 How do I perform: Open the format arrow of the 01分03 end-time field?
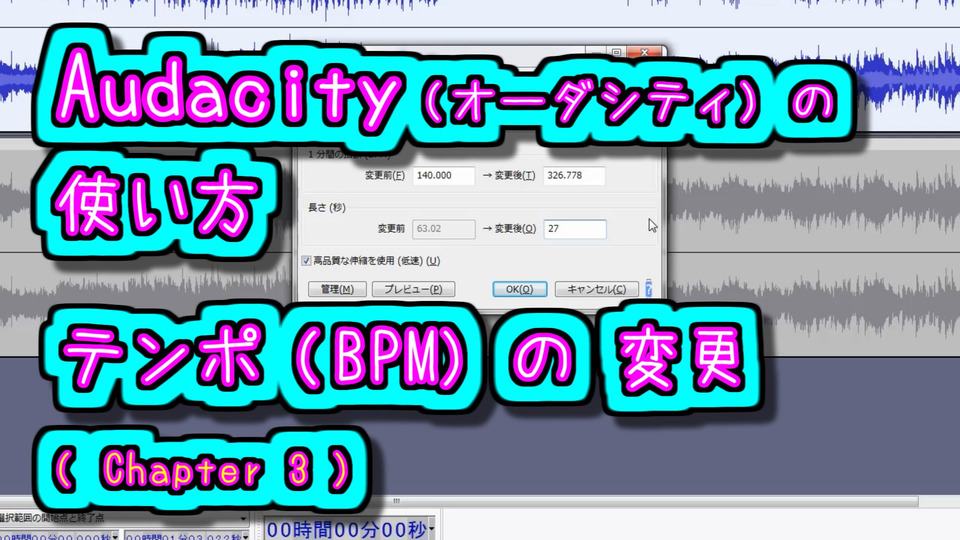pos(246,536)
